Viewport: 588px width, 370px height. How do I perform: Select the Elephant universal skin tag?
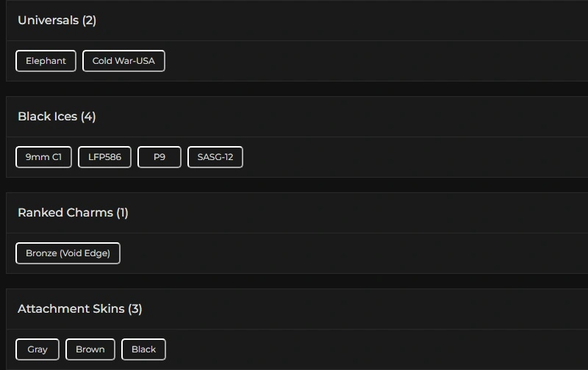[46, 61]
